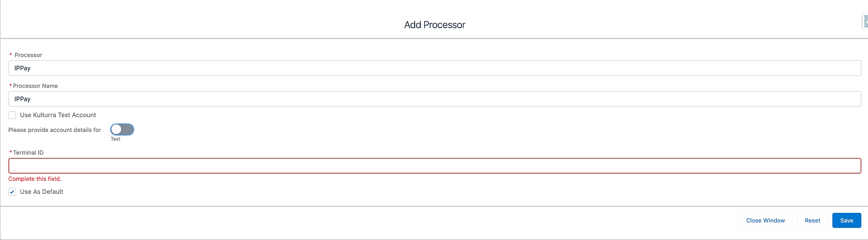Check the Use Kulturra Test Account checkbox
Viewport: 868px width, 240px height.
pyautogui.click(x=12, y=115)
